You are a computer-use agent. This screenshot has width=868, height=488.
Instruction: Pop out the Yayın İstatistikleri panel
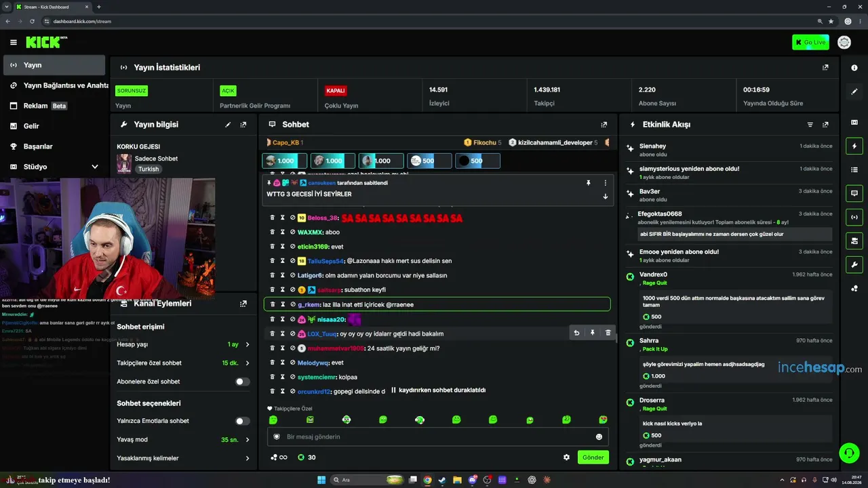825,67
